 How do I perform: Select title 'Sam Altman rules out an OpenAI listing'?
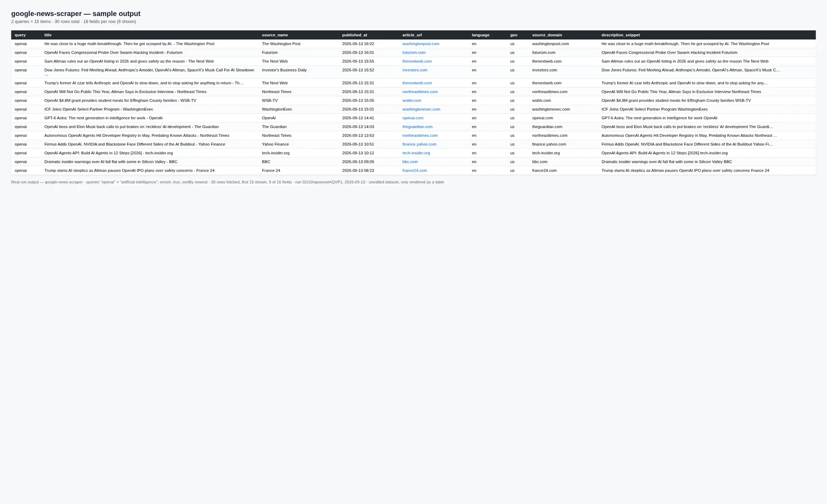pos(129,61)
